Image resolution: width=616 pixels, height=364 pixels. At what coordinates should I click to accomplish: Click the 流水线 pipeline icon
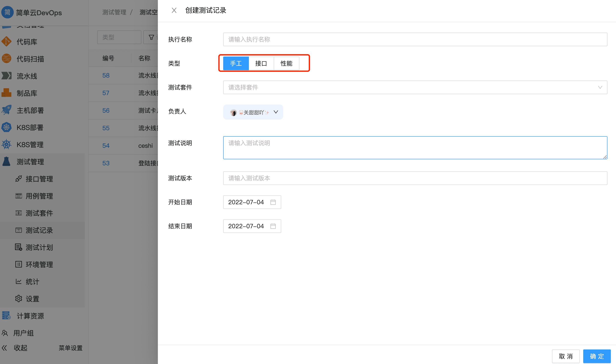[7, 76]
